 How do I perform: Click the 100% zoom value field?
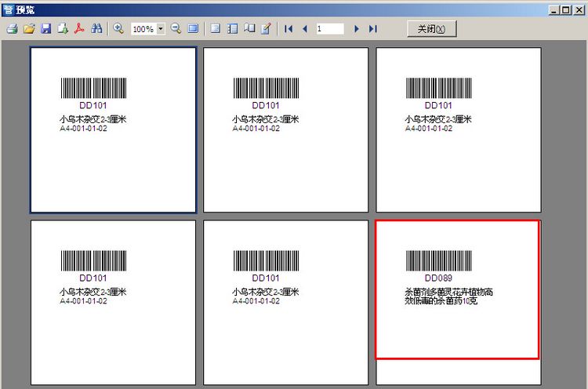pos(143,29)
